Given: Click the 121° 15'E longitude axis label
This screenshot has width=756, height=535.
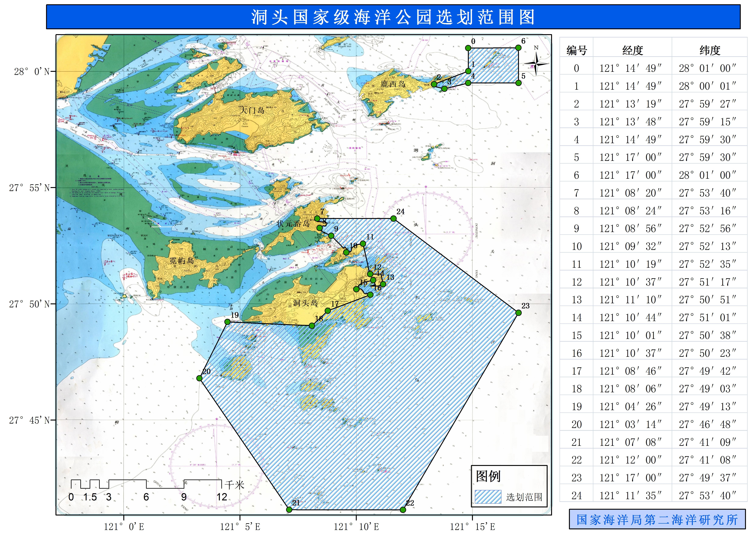Looking at the screenshot, I should click(473, 526).
